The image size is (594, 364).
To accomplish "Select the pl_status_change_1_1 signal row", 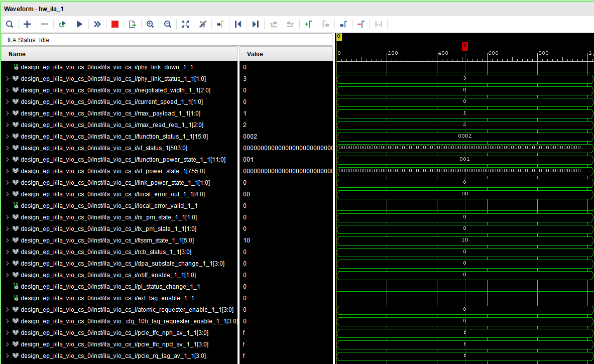I will click(110, 287).
